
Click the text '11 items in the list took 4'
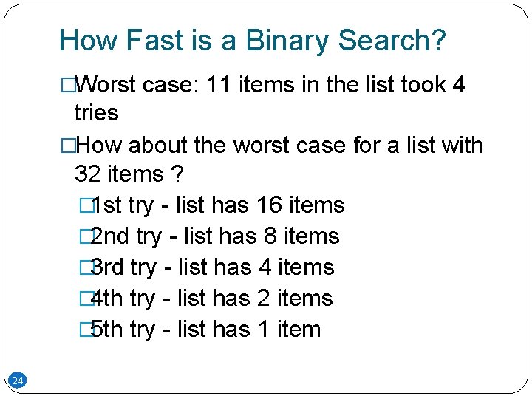335,85
